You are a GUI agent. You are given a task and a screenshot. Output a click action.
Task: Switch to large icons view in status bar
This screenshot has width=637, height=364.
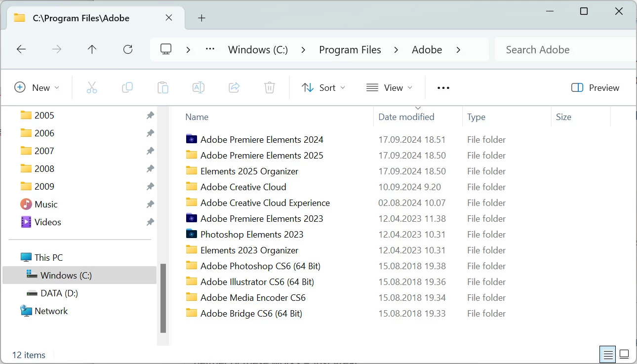pos(624,354)
